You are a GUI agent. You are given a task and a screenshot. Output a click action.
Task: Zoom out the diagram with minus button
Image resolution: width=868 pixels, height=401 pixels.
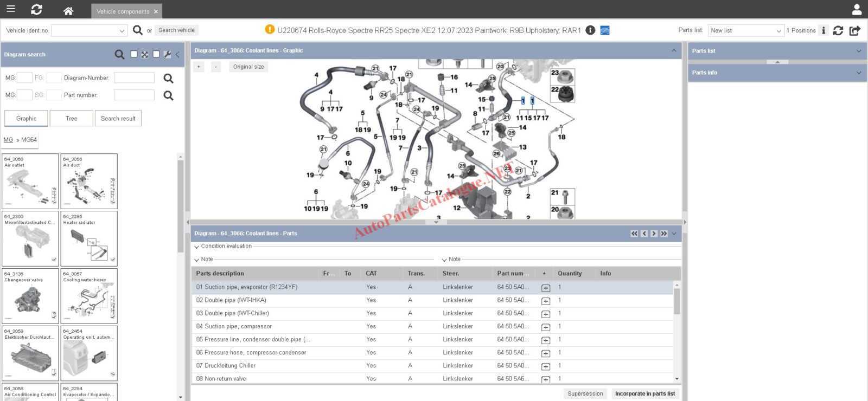click(x=216, y=67)
